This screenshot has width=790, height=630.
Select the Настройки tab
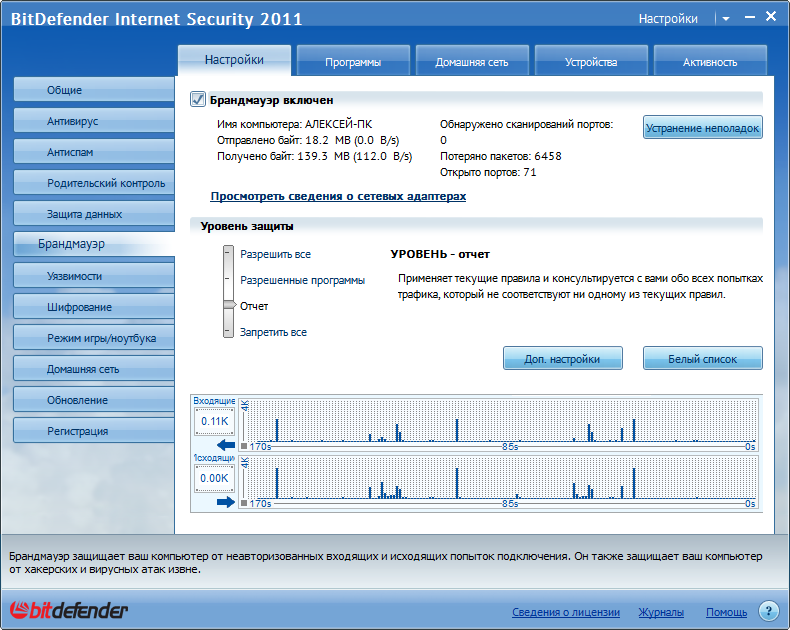click(x=234, y=60)
